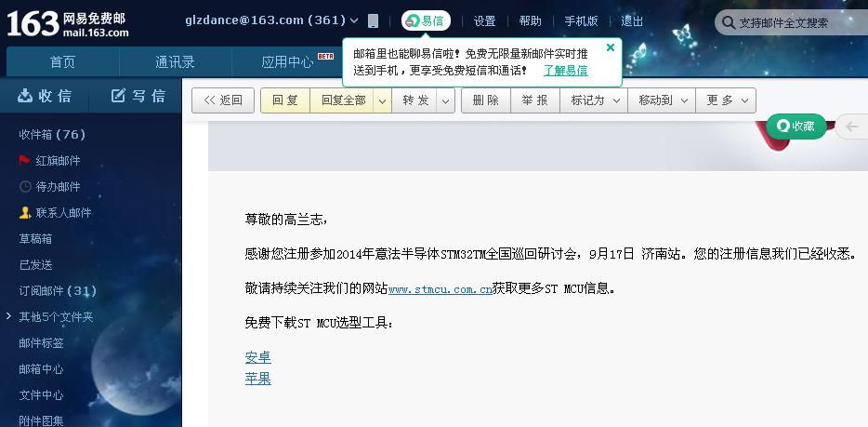Open 收件箱 (76) folder
The width and height of the screenshot is (868, 427).
52,135
